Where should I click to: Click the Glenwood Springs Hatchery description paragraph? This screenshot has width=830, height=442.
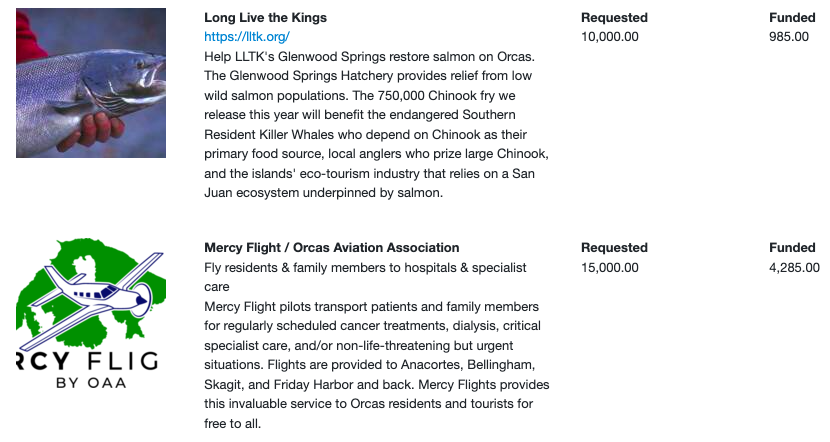click(x=376, y=124)
